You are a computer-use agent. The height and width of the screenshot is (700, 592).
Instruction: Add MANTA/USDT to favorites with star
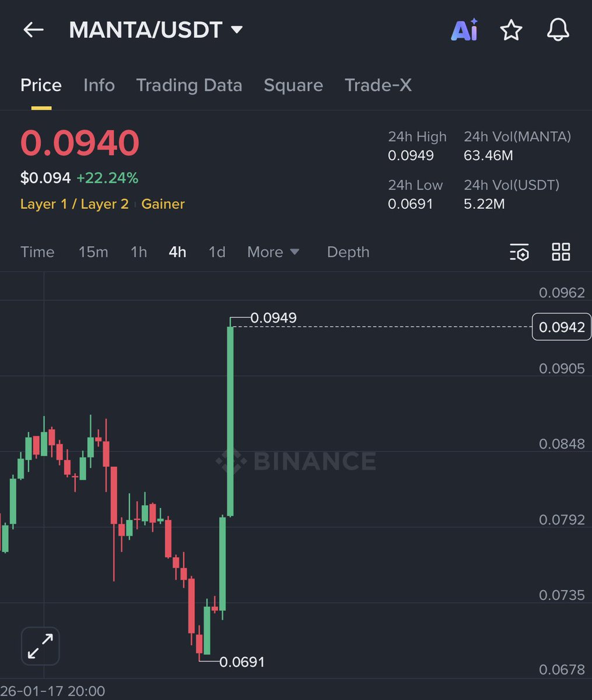pos(511,30)
